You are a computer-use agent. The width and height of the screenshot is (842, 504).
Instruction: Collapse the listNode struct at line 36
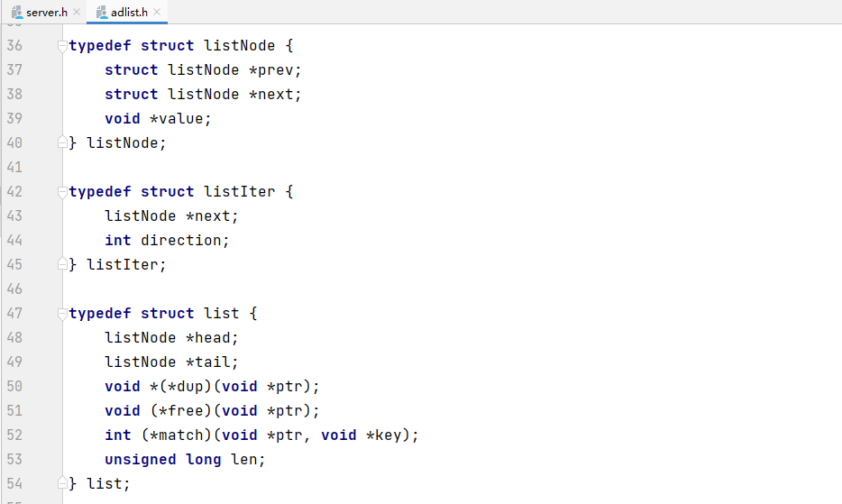coord(62,45)
